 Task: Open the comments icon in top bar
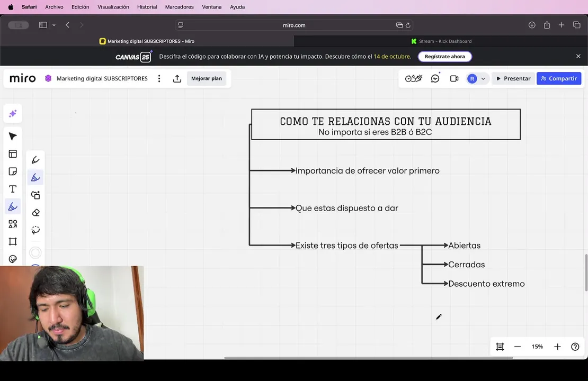(x=435, y=79)
